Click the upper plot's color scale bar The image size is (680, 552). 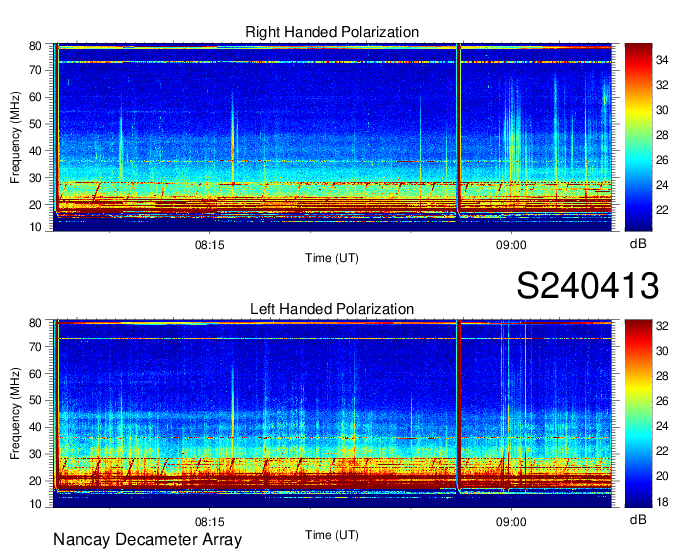pos(638,137)
